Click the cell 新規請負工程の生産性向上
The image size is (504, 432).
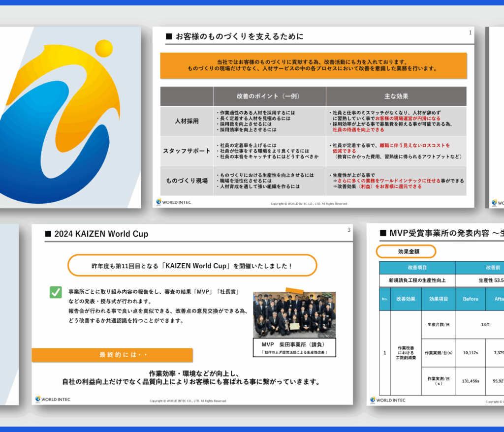tap(417, 280)
